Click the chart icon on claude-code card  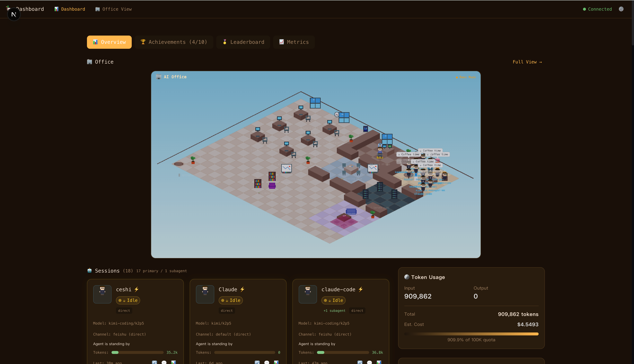(379, 362)
